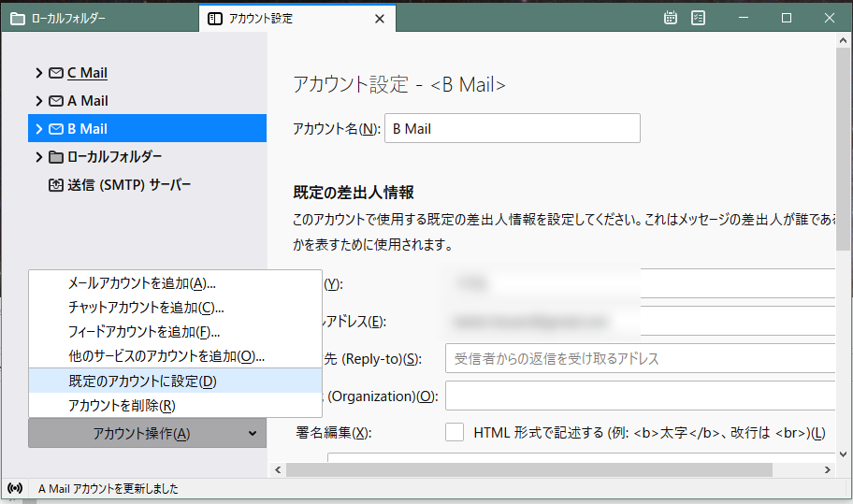This screenshot has width=853, height=504.
Task: Click the scroll left arrow
Action: (x=278, y=469)
